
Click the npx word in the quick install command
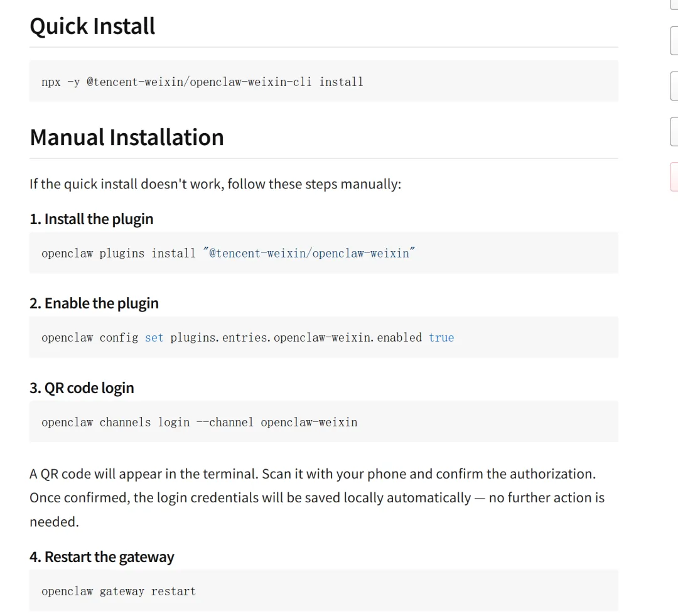[x=51, y=82]
